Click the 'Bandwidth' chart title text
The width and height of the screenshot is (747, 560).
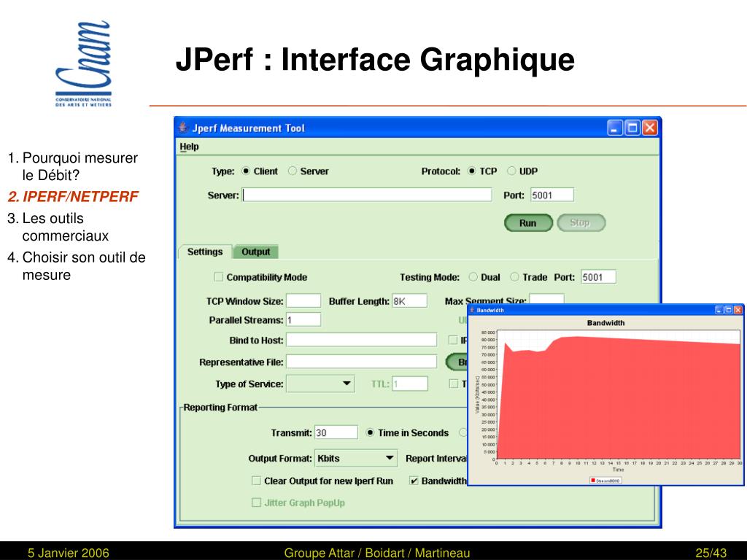click(x=605, y=323)
